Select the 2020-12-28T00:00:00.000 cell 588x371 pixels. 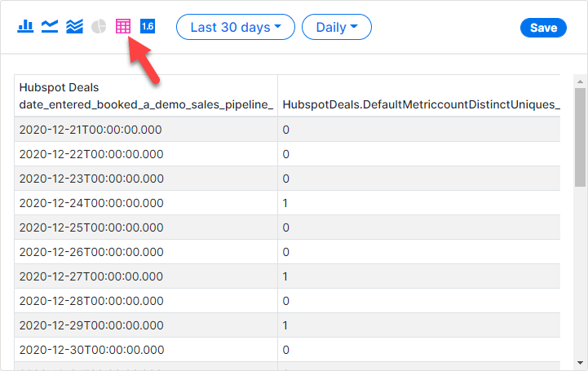coord(146,301)
